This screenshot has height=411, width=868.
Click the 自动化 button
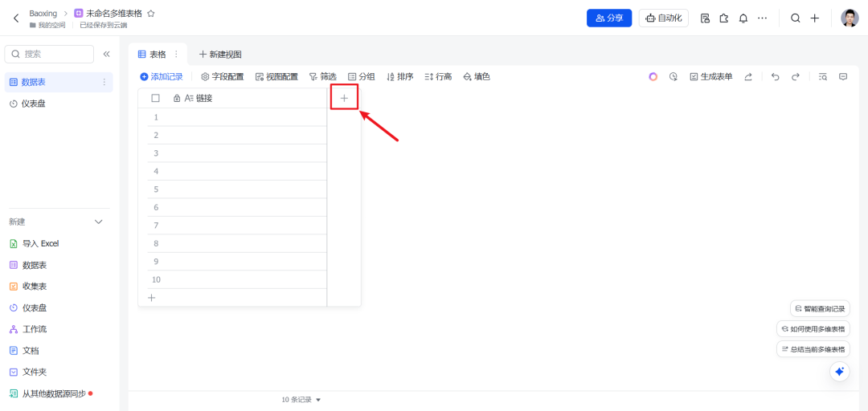point(663,18)
